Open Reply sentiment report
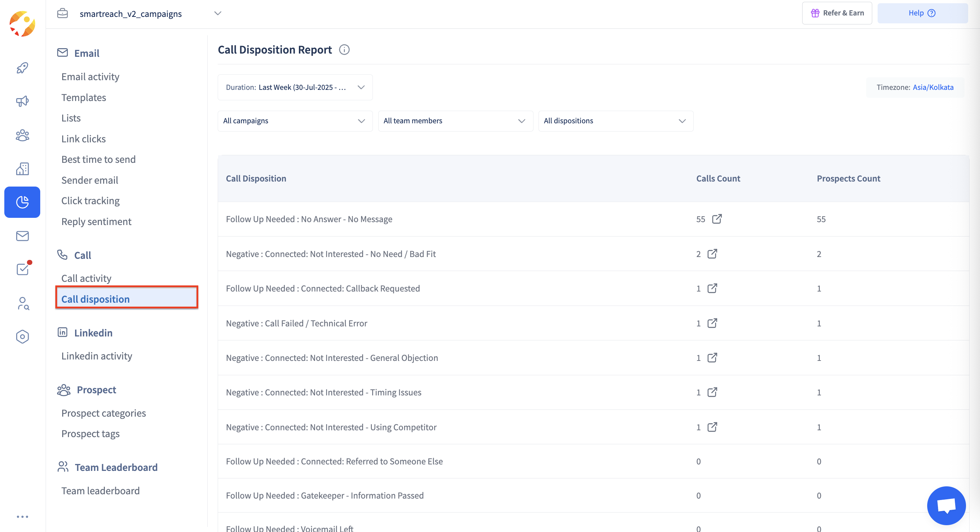This screenshot has width=980, height=532. [x=96, y=221]
